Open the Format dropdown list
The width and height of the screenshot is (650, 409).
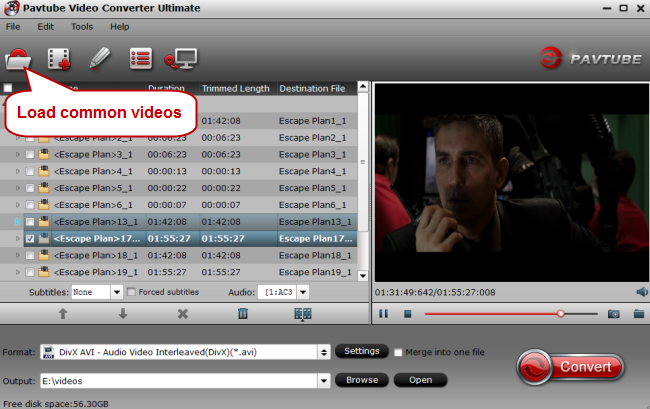coord(324,352)
